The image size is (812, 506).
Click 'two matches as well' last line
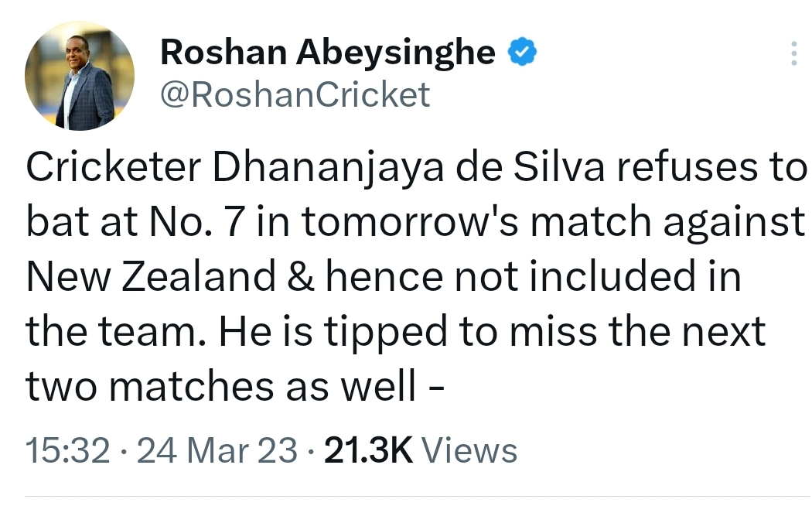[221, 386]
